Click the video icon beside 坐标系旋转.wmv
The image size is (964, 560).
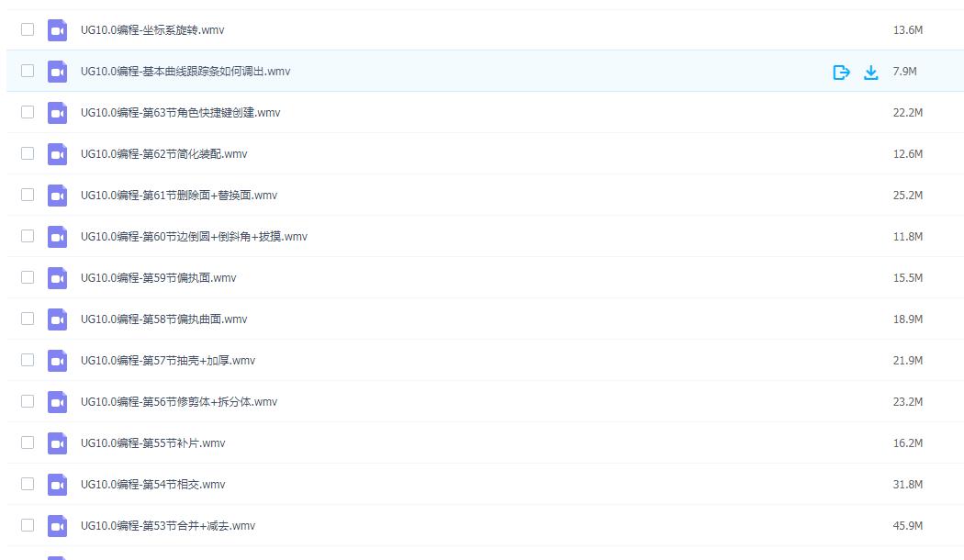[57, 29]
